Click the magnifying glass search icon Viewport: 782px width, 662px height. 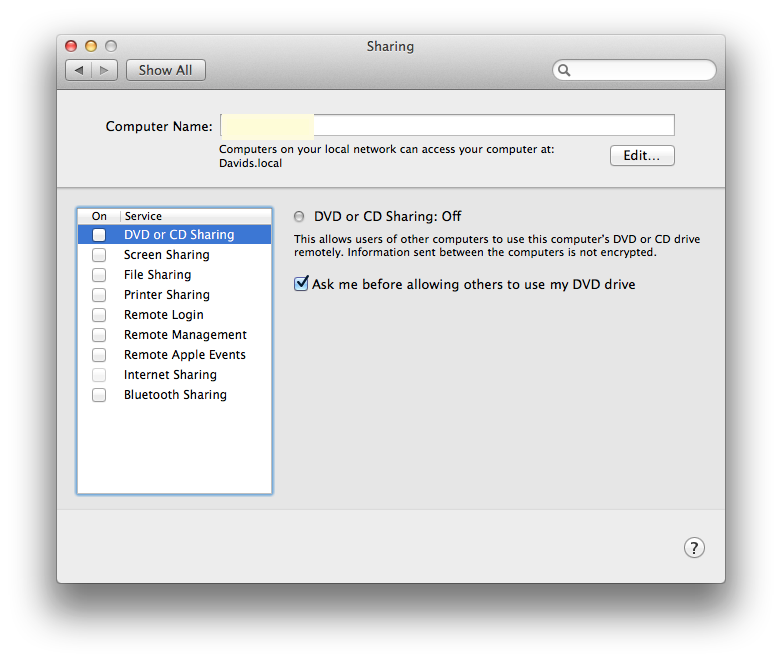click(564, 70)
